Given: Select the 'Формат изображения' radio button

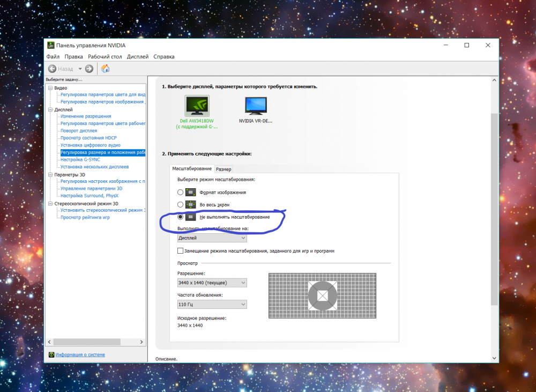Looking at the screenshot, I should tap(180, 193).
